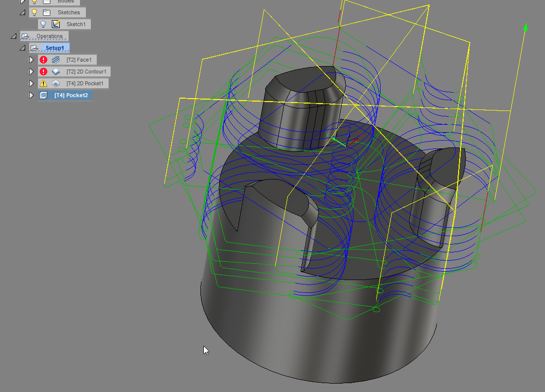
Task: Click the Setup1 folder icon
Action: coord(34,47)
